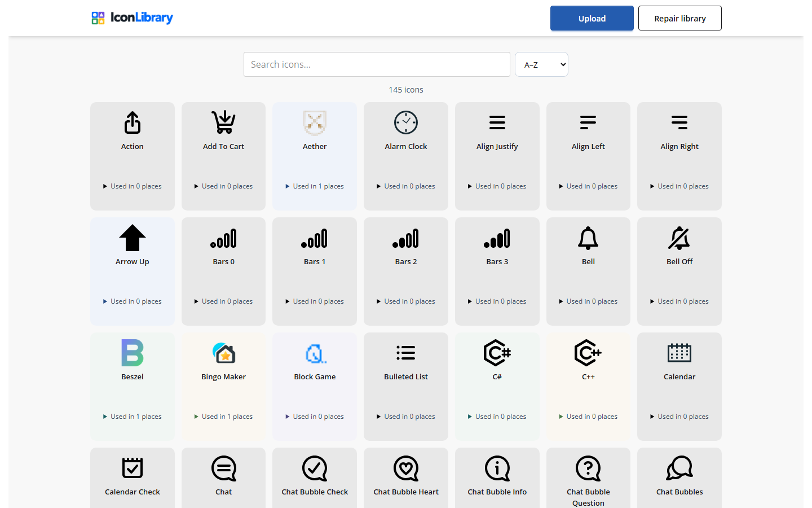Click the Chat Bubbles icon
The width and height of the screenshot is (812, 508).
pos(679,468)
